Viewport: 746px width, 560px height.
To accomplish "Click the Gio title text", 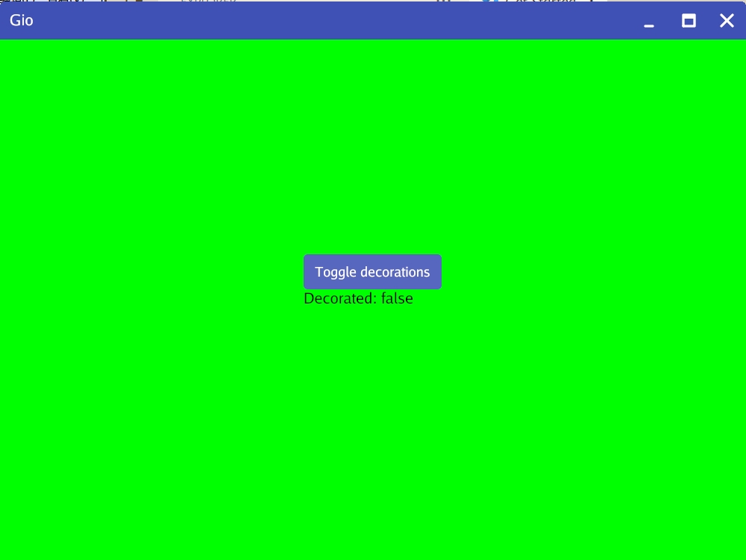I will click(22, 21).
